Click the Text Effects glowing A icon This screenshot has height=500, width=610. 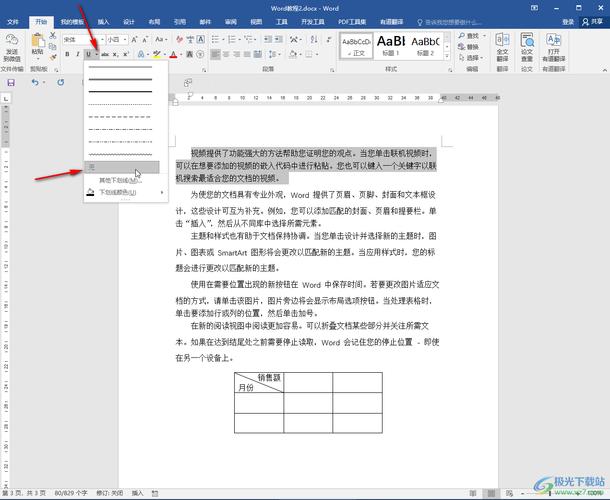(x=141, y=54)
